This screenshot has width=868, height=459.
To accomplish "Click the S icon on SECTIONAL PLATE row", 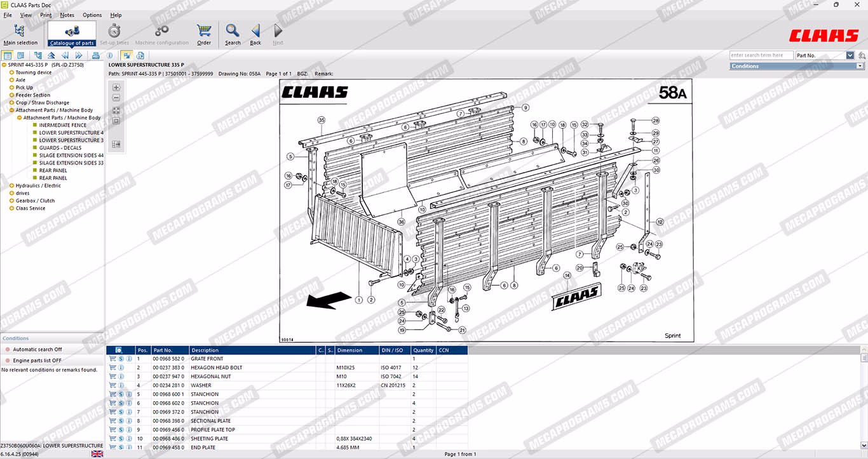I will pyautogui.click(x=121, y=421).
